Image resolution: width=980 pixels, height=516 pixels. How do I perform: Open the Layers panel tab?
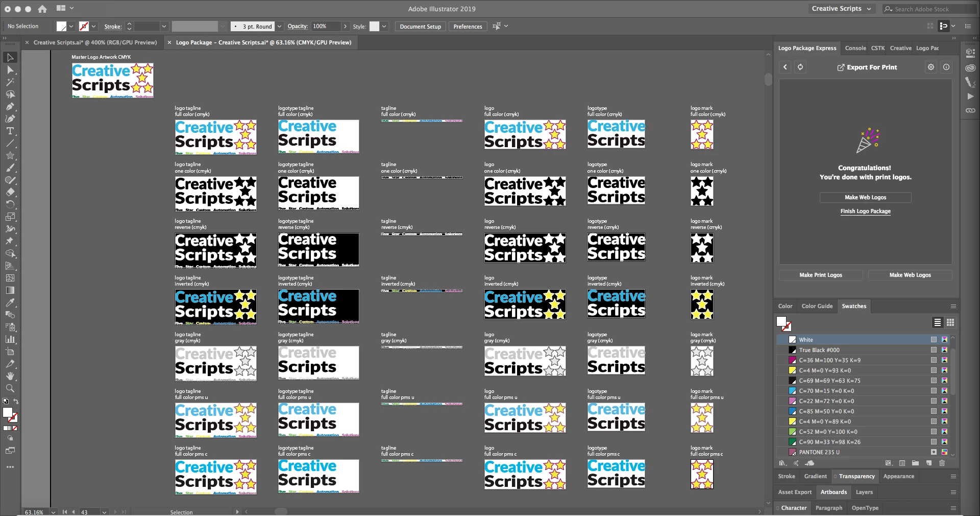point(864,492)
